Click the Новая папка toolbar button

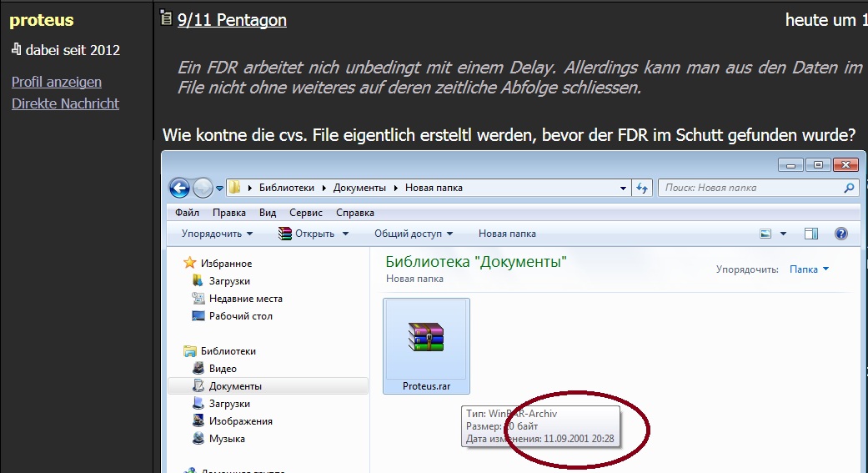[x=507, y=234]
